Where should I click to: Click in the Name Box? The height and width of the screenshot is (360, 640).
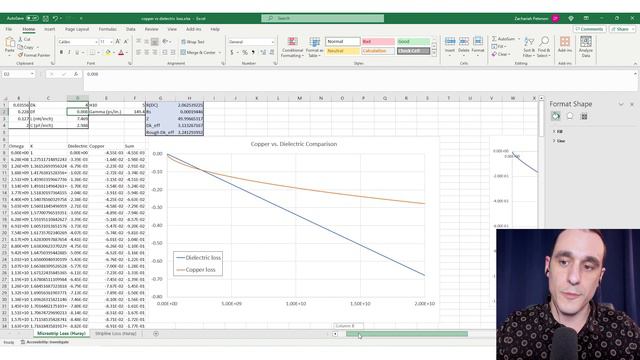(x=18, y=74)
